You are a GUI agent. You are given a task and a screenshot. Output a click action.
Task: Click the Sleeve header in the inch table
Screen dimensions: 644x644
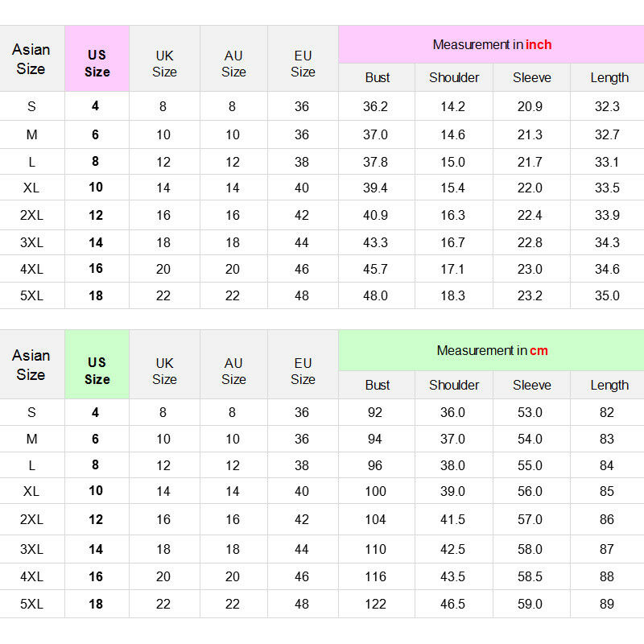point(531,77)
